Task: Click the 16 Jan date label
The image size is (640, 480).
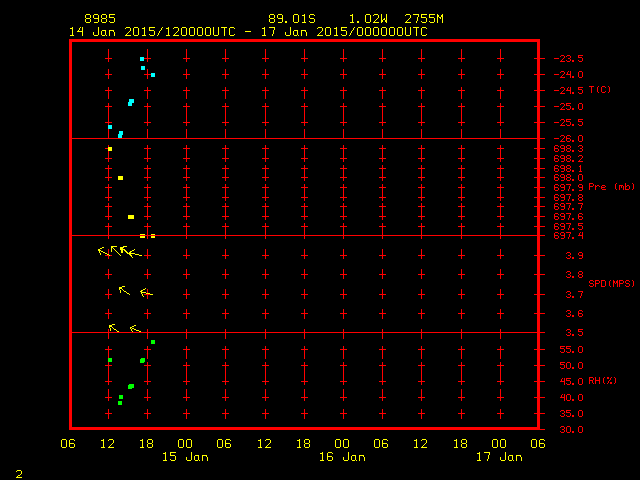Action: coord(342,457)
